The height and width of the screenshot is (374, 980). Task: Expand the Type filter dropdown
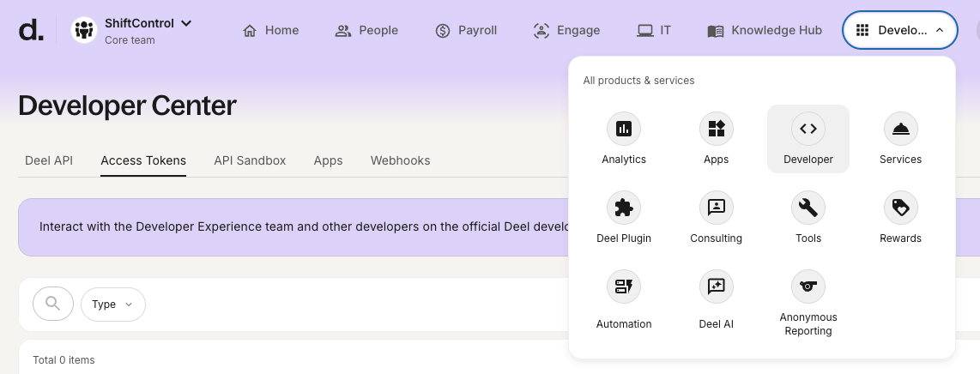pos(113,305)
